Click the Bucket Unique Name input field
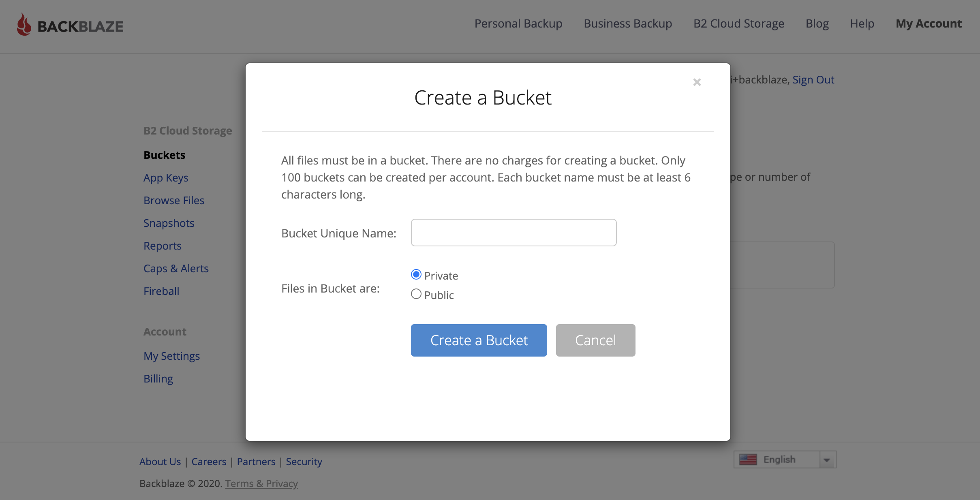The image size is (980, 500). tap(513, 232)
